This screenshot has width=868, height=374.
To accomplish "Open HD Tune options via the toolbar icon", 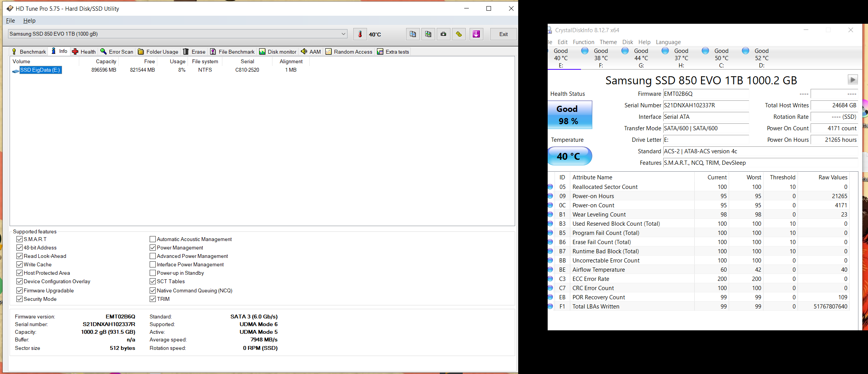I will point(459,34).
